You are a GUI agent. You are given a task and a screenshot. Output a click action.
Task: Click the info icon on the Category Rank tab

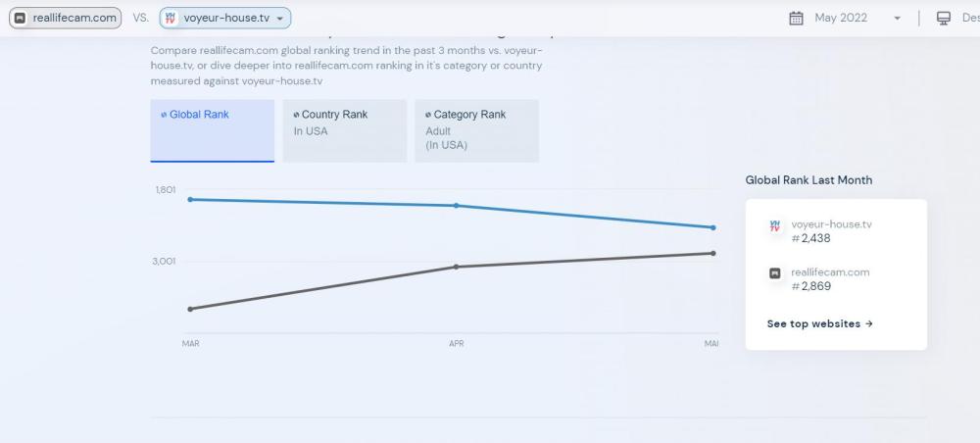pos(428,115)
